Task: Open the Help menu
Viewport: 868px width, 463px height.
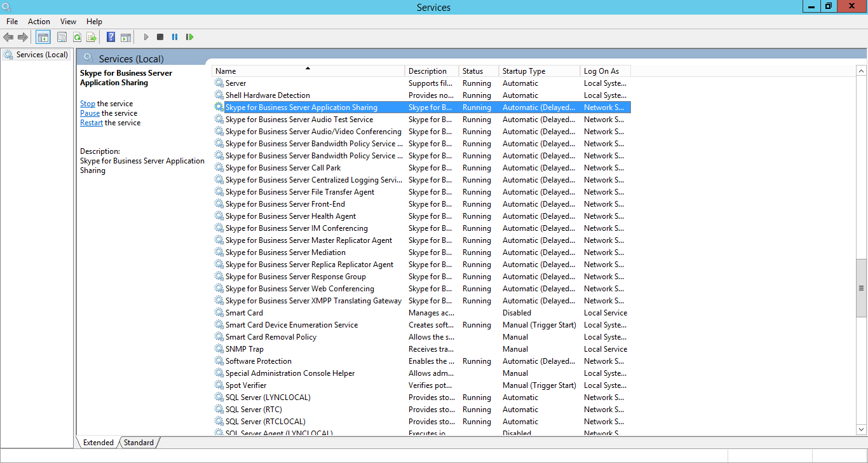Action: (94, 22)
